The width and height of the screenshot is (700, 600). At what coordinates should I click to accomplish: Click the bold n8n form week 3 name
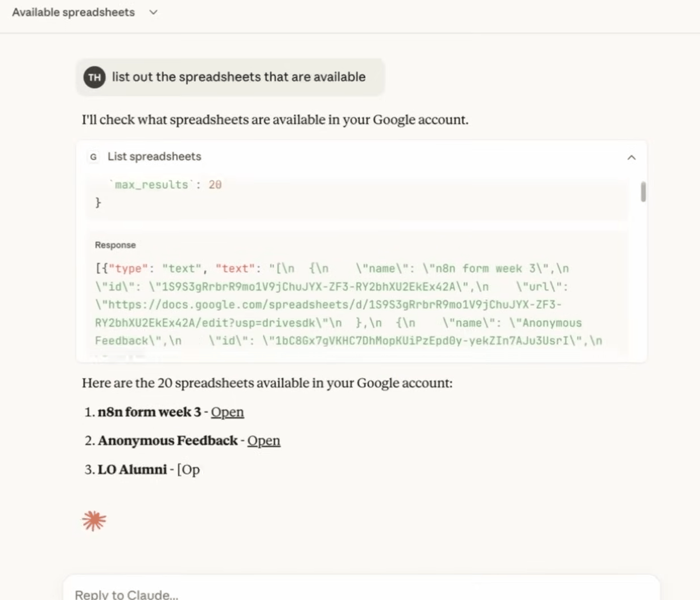coord(149,412)
